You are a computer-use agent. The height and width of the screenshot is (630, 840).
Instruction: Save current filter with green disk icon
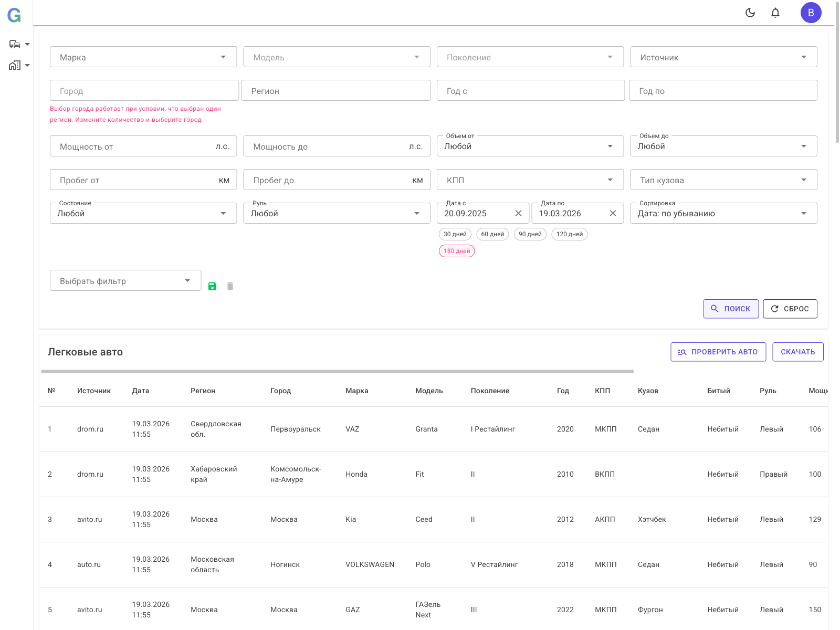tap(212, 286)
